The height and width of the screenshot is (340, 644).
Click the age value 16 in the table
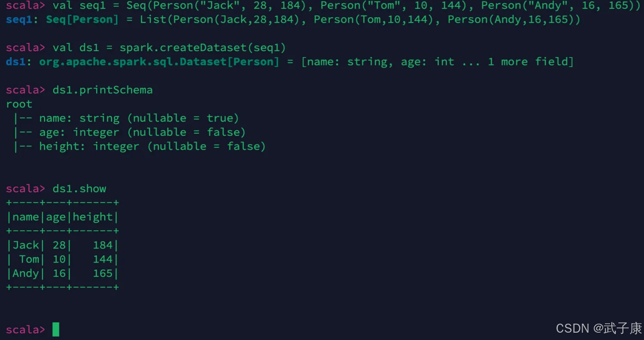click(59, 274)
